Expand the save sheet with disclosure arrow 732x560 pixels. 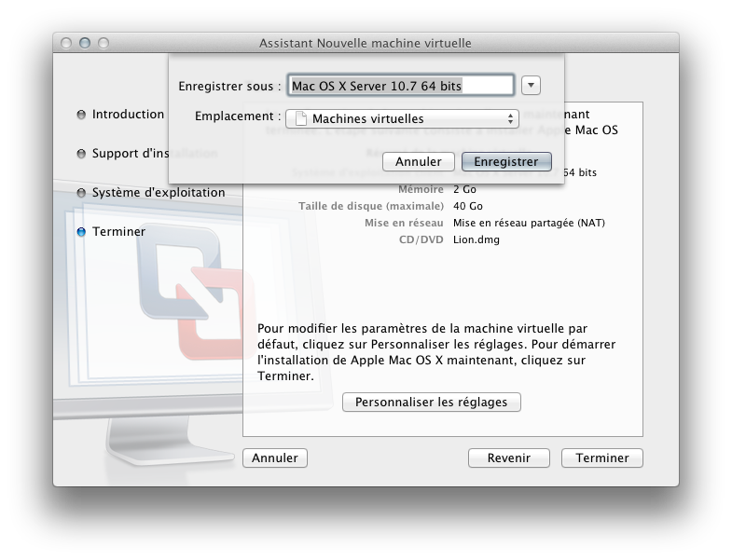coord(531,86)
